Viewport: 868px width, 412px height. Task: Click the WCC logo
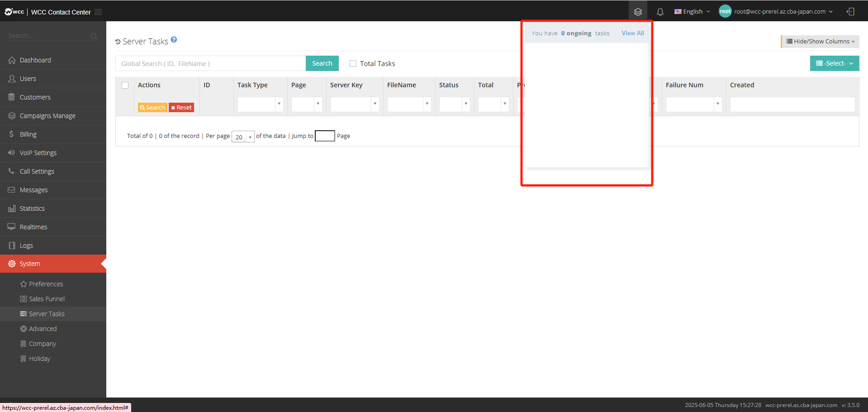click(14, 12)
